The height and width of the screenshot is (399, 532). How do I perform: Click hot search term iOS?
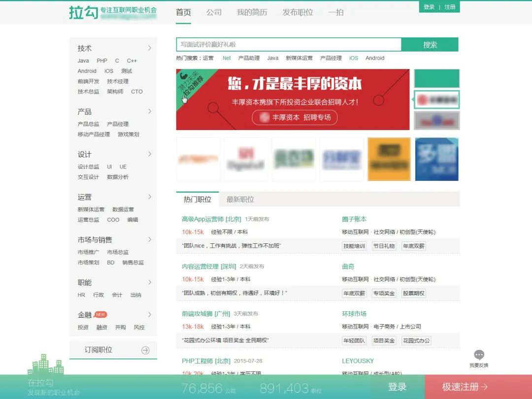coord(354,58)
